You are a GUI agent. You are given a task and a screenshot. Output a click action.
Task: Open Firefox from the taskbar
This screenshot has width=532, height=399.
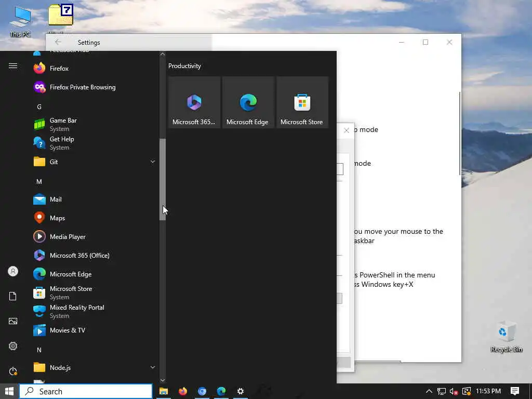pos(183,391)
